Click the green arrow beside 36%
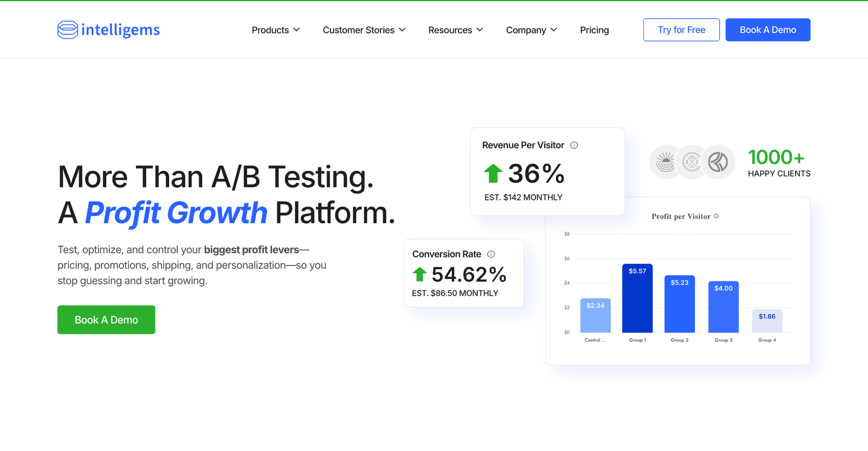This screenshot has height=451, width=868. [493, 173]
